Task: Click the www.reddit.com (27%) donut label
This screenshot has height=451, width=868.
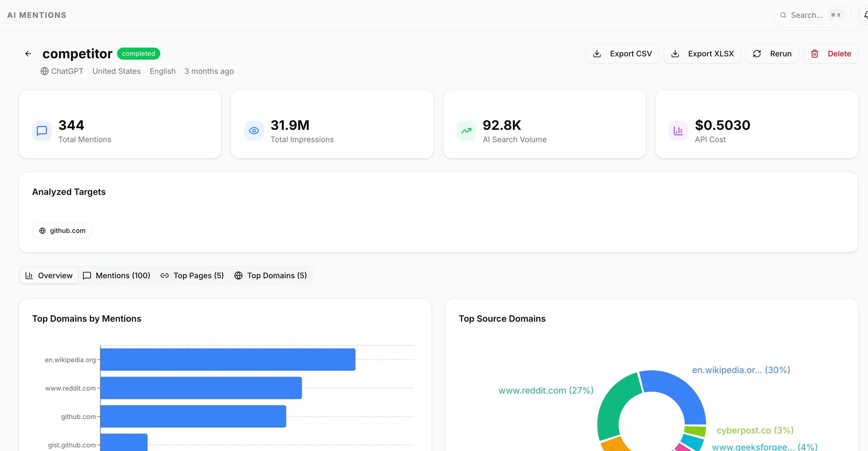Action: point(546,390)
